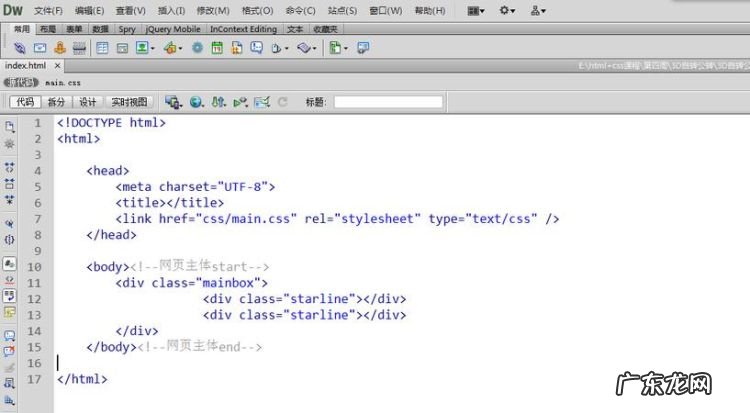This screenshot has height=413, width=750.
Task: Switch to 设计 design view
Action: tap(88, 102)
